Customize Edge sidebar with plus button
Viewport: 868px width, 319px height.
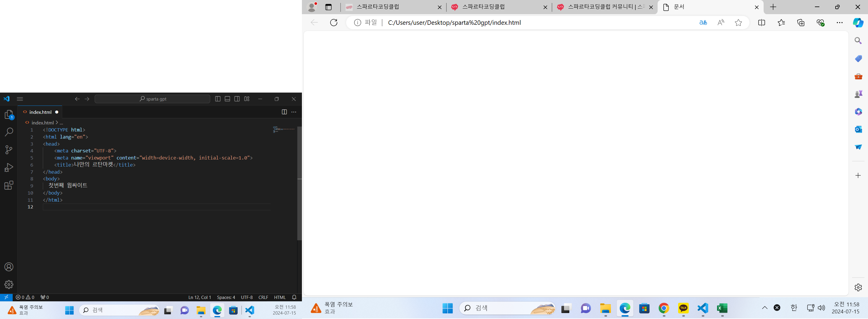pos(858,175)
